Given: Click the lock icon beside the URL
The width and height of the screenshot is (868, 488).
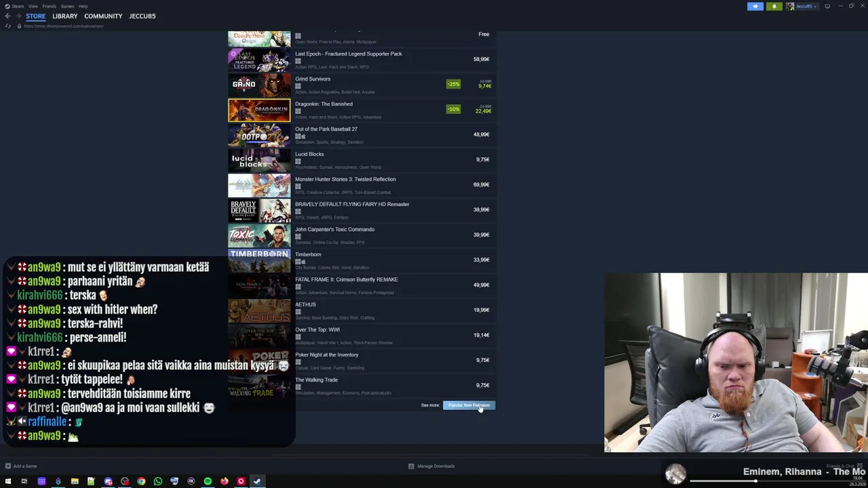Looking at the screenshot, I should tap(19, 26).
